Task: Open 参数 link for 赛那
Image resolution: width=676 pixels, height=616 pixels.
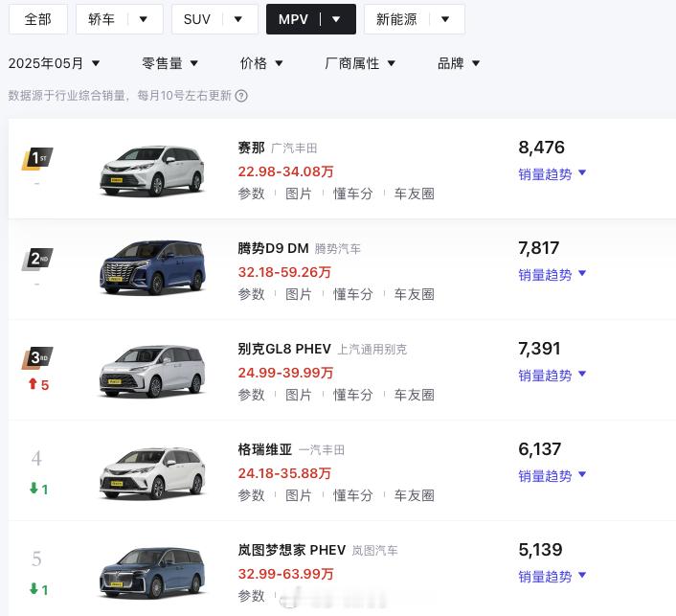Action: [251, 194]
